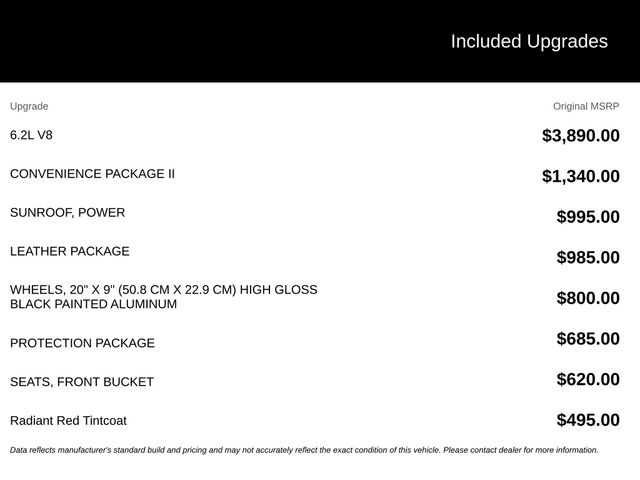
Task: Click the $800.00 price
Action: point(588,298)
